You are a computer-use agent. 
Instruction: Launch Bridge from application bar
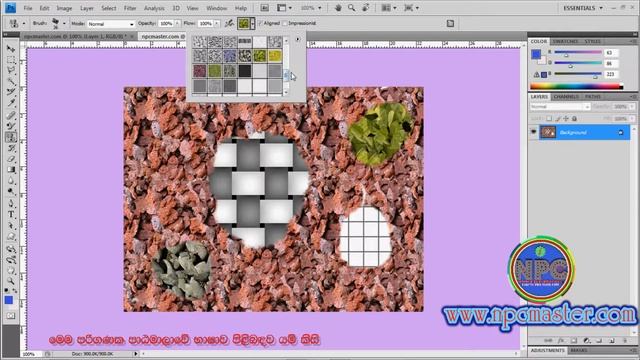(264, 8)
